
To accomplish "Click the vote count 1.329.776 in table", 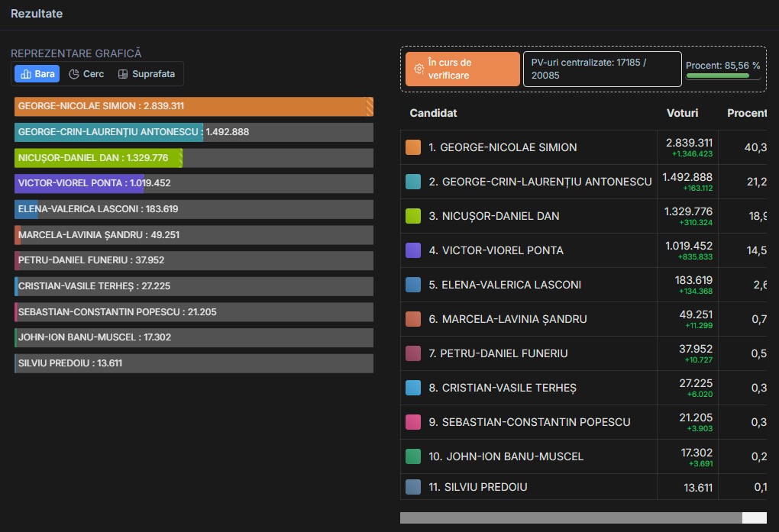I will pyautogui.click(x=689, y=211).
